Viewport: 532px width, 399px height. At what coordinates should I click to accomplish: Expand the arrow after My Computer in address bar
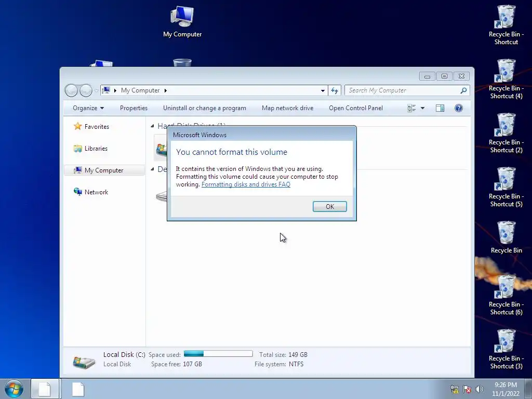coord(166,90)
